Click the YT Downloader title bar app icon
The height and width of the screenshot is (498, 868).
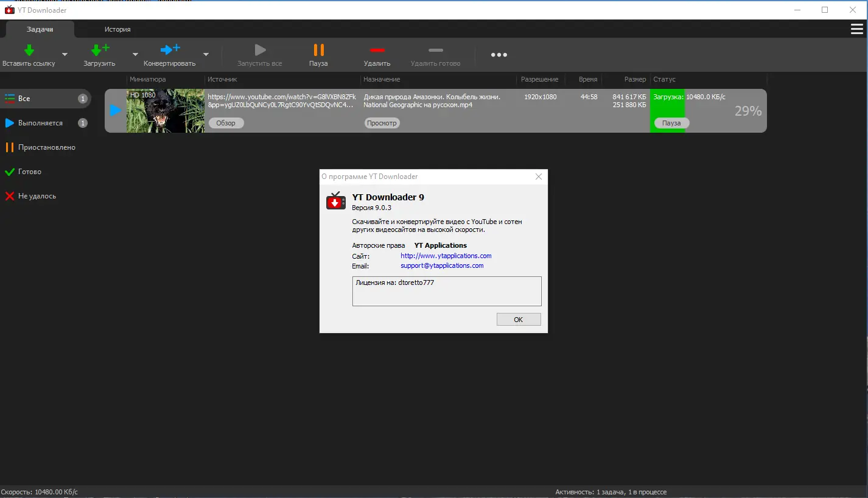tap(9, 10)
